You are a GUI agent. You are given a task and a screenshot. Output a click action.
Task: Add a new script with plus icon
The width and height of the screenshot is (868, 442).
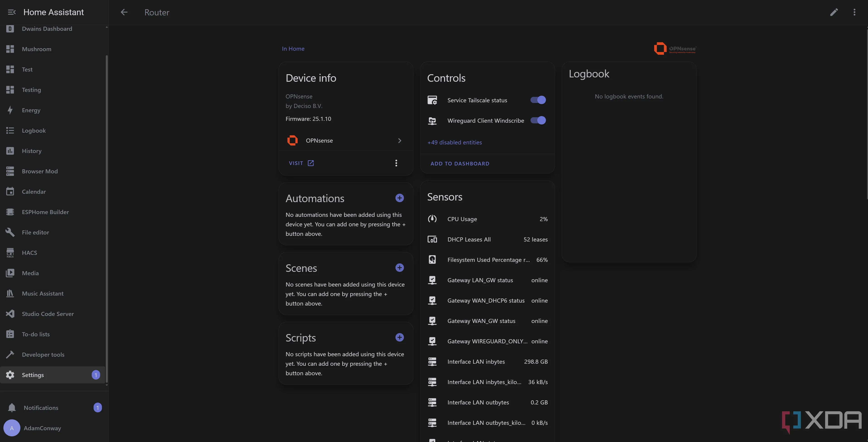pos(400,337)
